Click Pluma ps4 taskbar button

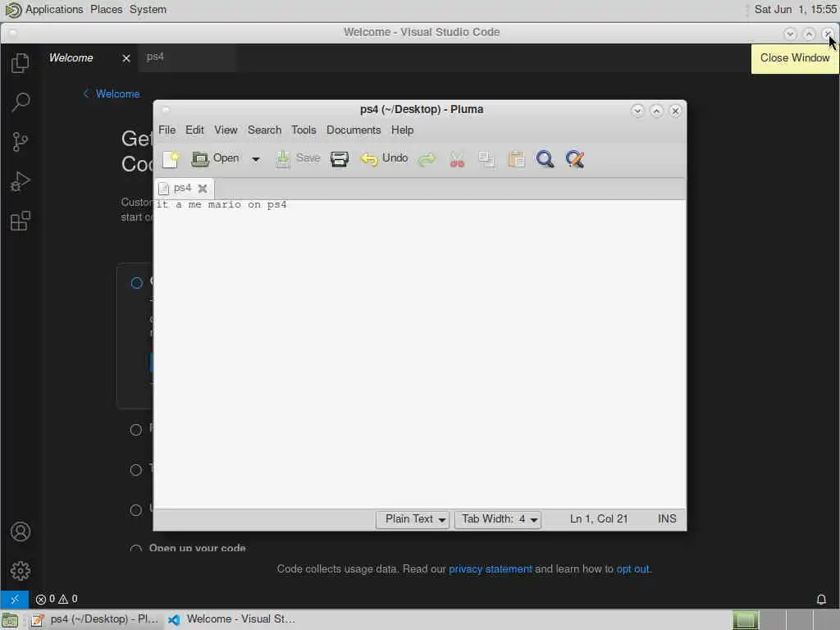[x=95, y=619]
